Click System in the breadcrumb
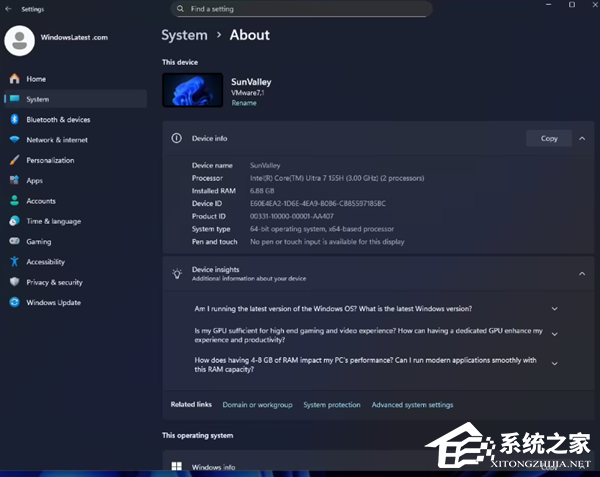The image size is (600, 477). 184,35
